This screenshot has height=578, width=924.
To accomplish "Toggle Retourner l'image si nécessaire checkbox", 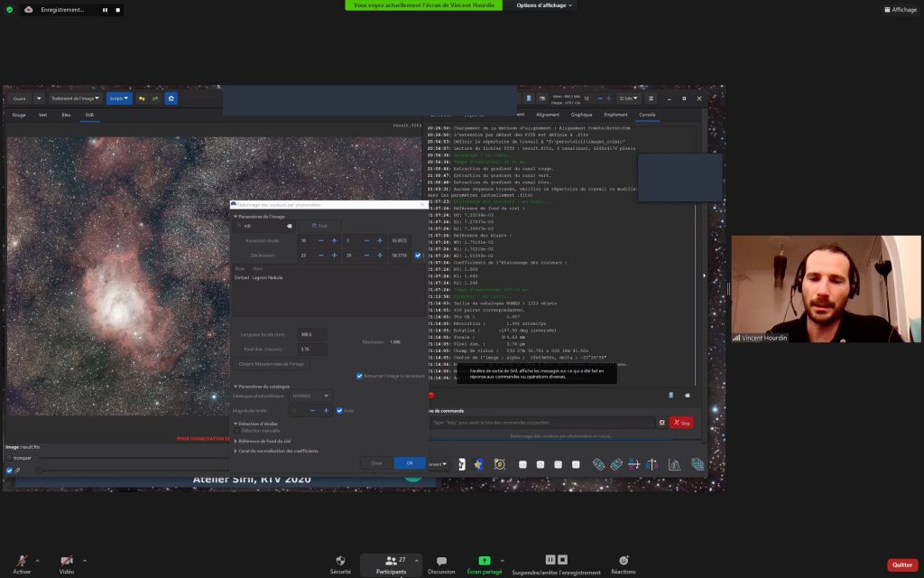I will [x=359, y=376].
